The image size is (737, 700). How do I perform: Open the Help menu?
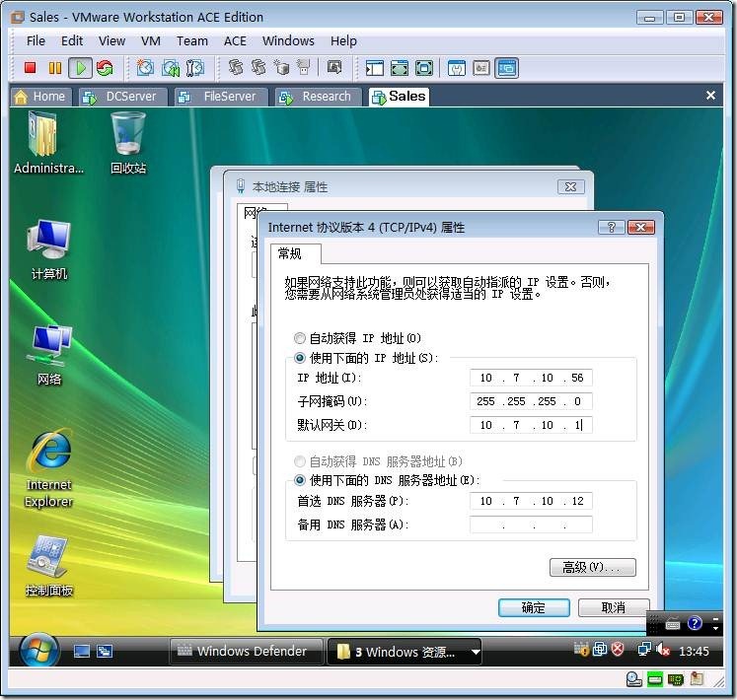point(343,40)
